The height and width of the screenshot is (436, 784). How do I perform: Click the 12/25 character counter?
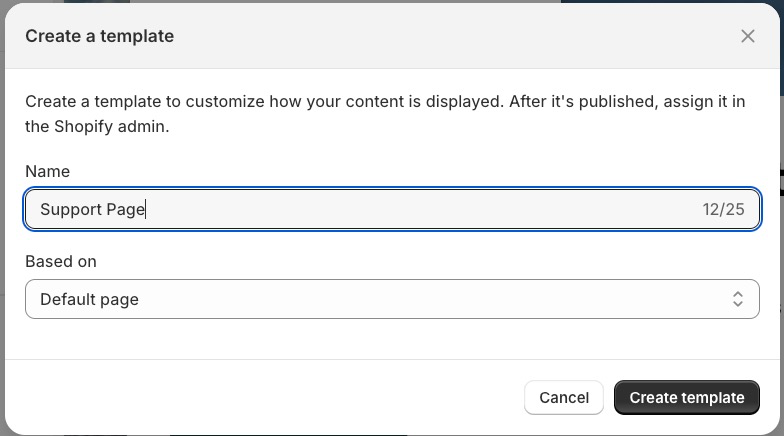point(723,209)
